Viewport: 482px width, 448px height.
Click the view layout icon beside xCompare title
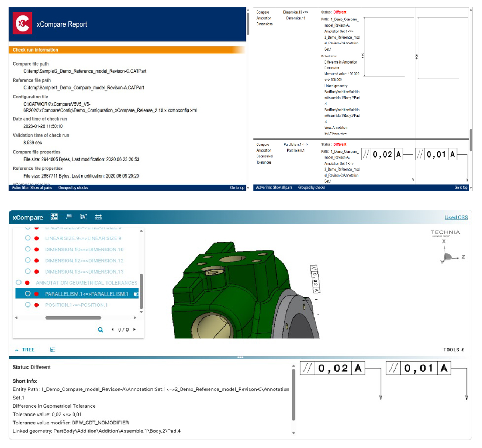point(54,217)
